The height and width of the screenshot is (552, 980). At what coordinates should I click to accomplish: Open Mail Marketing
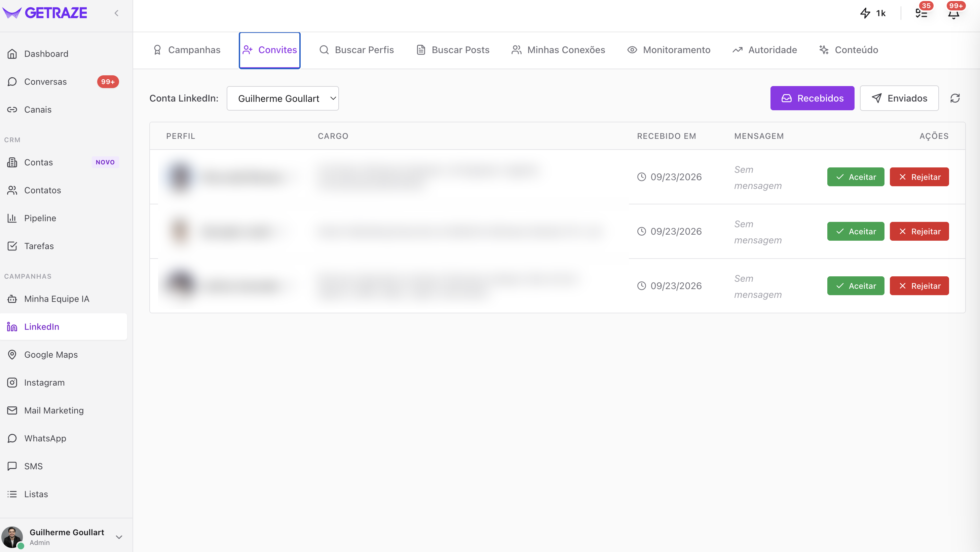[x=64, y=410]
